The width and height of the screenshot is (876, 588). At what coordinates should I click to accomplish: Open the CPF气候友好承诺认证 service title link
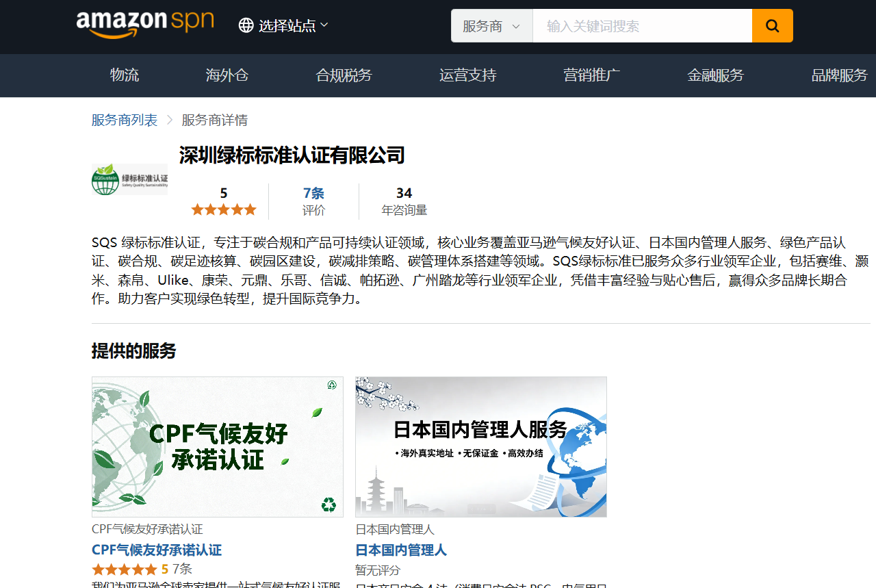[x=157, y=550]
